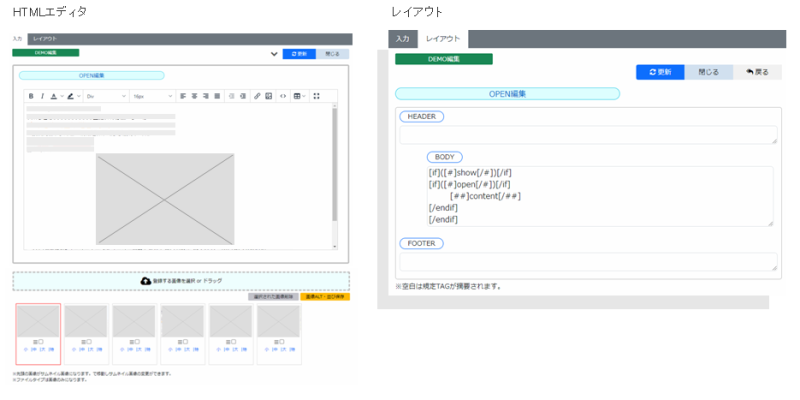Screen dimensions: 800x400
Task: Tick the checkbox under the last thumbnail
Action: point(281,342)
